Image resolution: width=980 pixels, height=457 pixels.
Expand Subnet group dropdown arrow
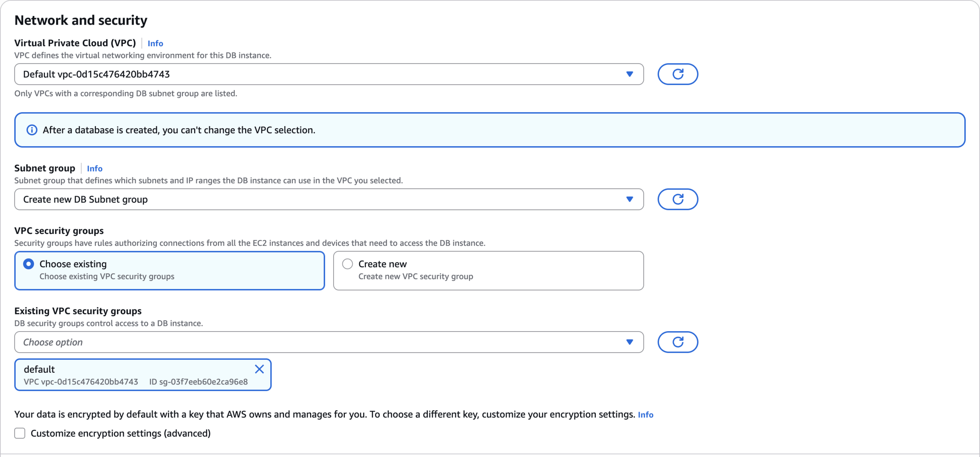point(630,199)
